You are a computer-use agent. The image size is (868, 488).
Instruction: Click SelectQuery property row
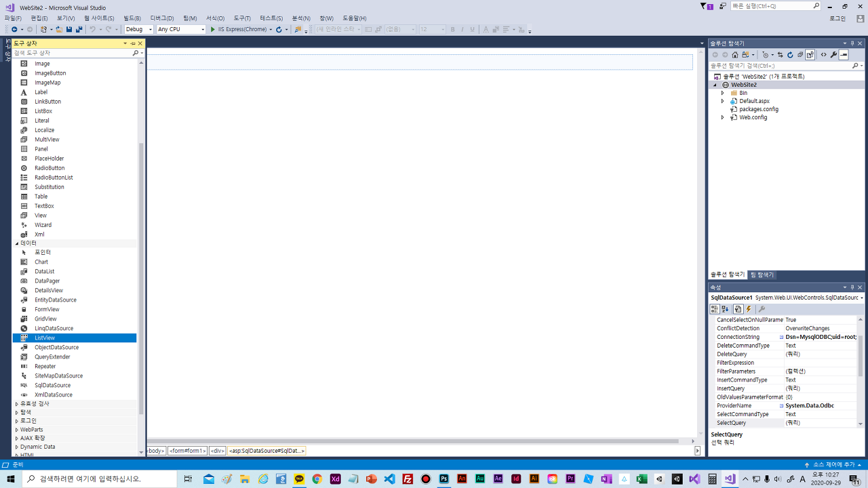[787, 422]
